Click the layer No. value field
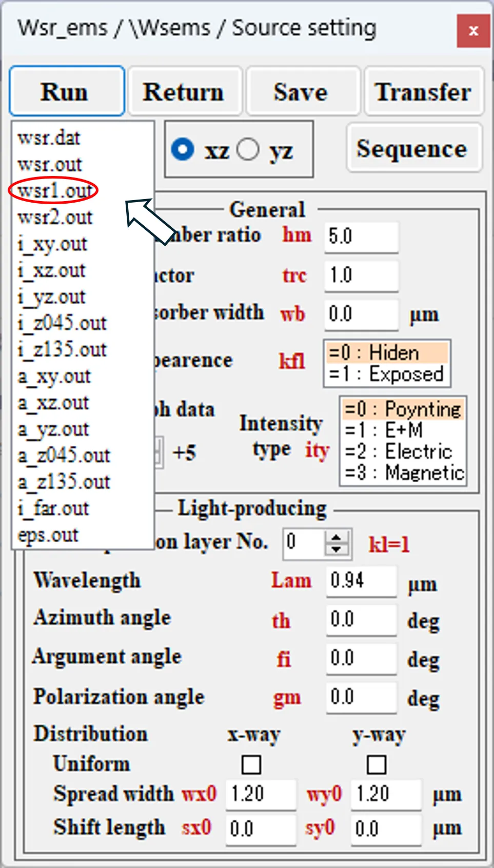494x868 pixels. 305,543
